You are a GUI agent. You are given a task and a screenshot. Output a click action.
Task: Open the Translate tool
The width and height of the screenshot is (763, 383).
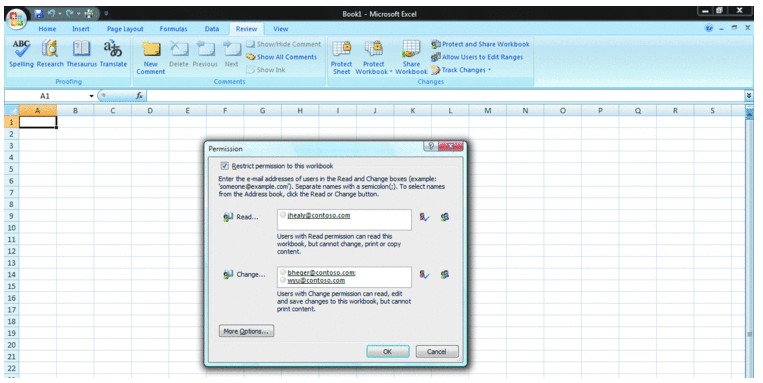pos(113,54)
